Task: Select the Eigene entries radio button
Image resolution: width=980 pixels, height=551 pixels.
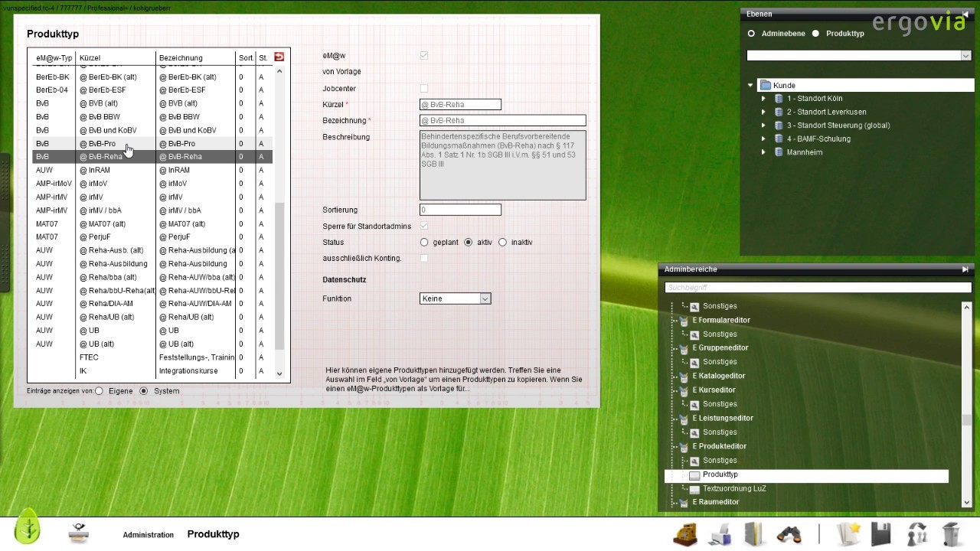Action: [99, 391]
